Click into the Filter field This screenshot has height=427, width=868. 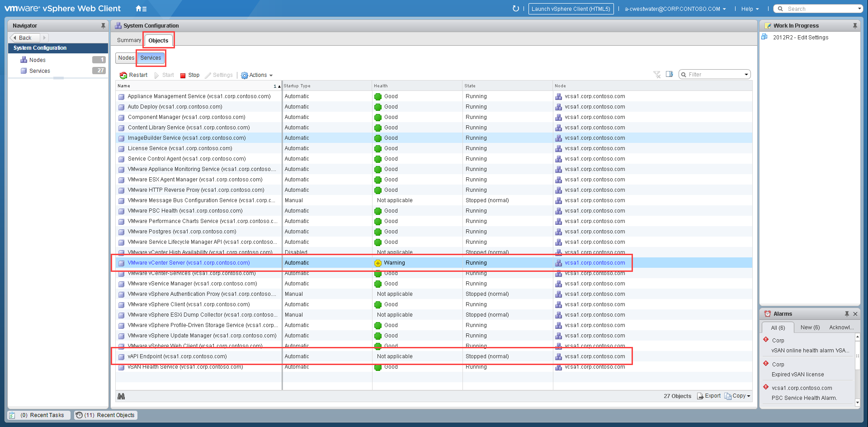tap(715, 75)
